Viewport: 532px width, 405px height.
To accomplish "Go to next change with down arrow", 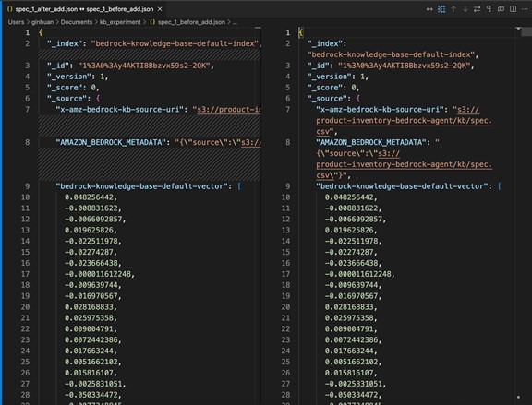I will 465,9.
